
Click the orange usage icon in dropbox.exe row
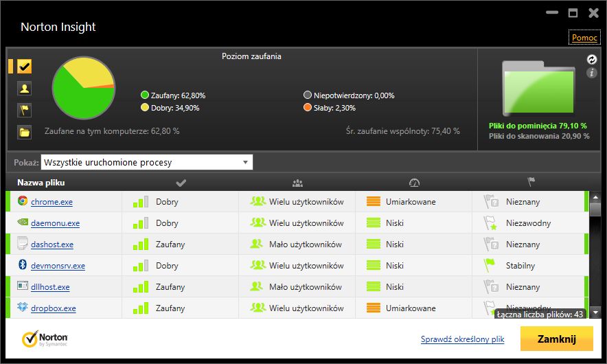tap(373, 308)
